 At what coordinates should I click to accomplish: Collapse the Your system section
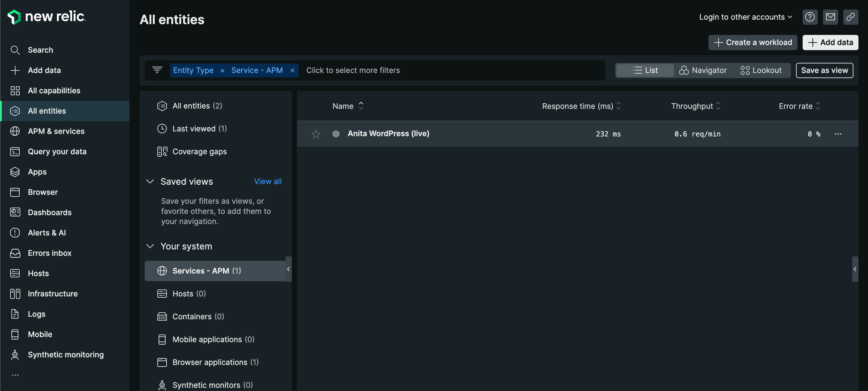coord(150,246)
